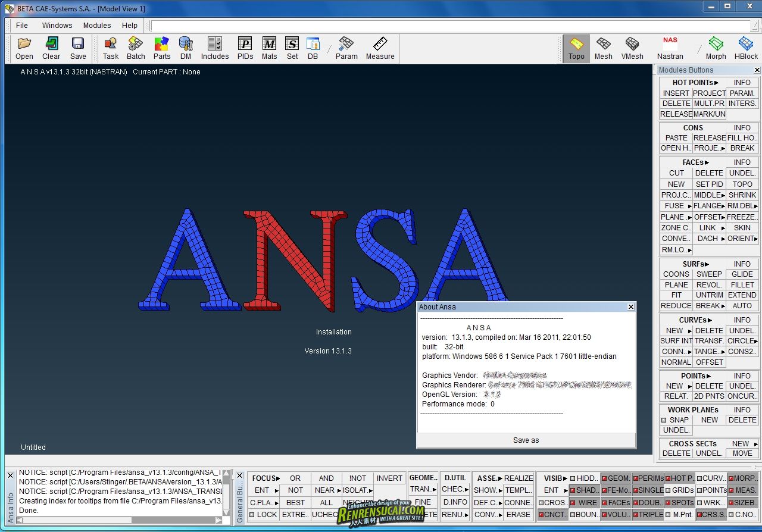Click the Clear toolbar icon
This screenshot has width=762, height=532.
[x=51, y=49]
